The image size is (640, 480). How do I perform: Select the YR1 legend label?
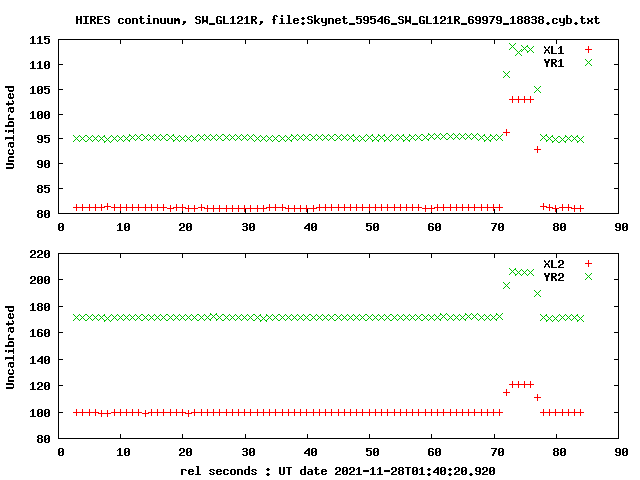[553, 63]
